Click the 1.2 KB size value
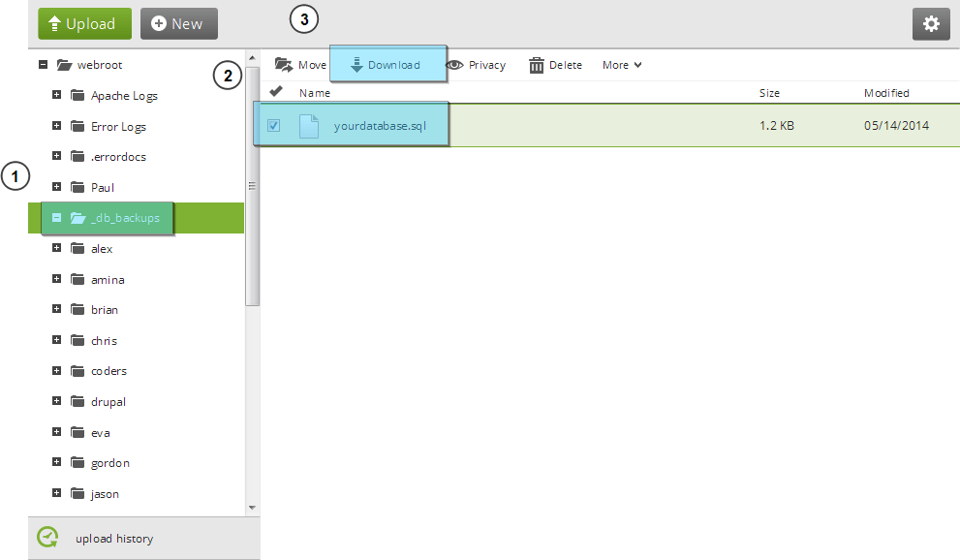This screenshot has width=960, height=560. pos(777,125)
